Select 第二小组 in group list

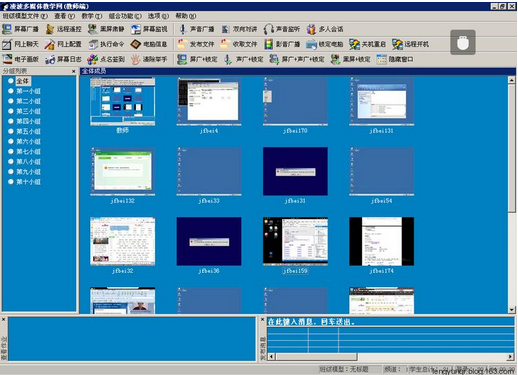[x=24, y=101]
